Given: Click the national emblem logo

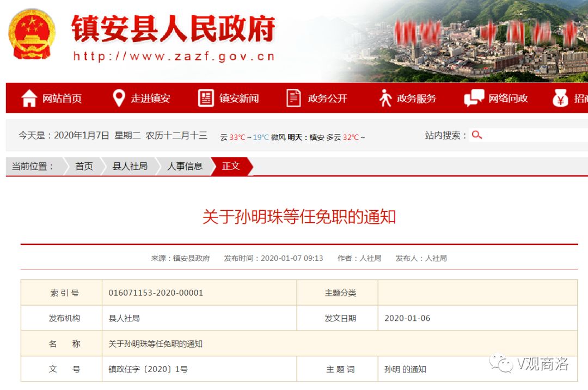Looking at the screenshot, I should coord(31,34).
